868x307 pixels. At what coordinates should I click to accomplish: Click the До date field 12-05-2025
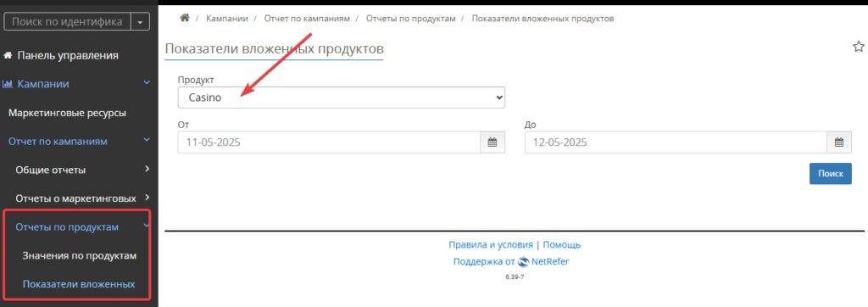click(x=676, y=142)
